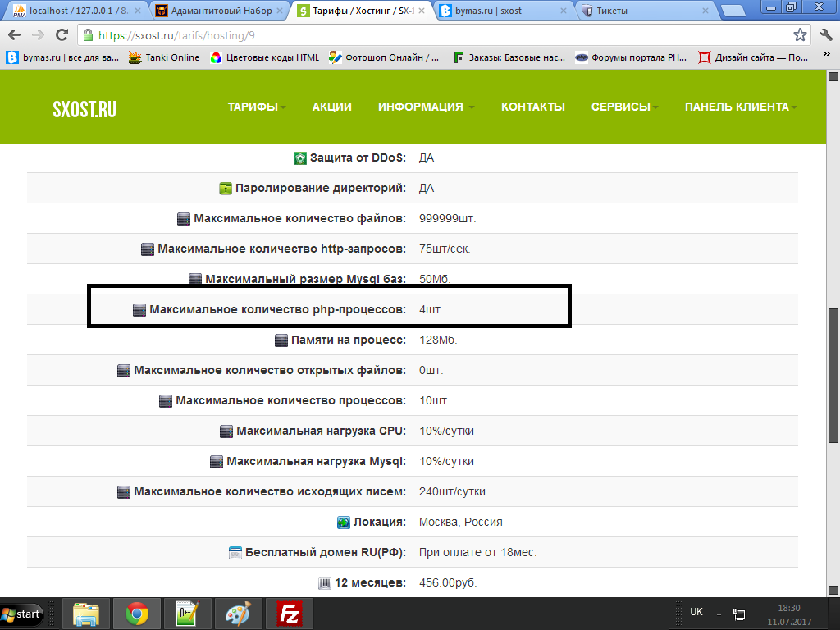Click the SXOST.RU site logo
Viewport: 840px width, 630px height.
(84, 109)
